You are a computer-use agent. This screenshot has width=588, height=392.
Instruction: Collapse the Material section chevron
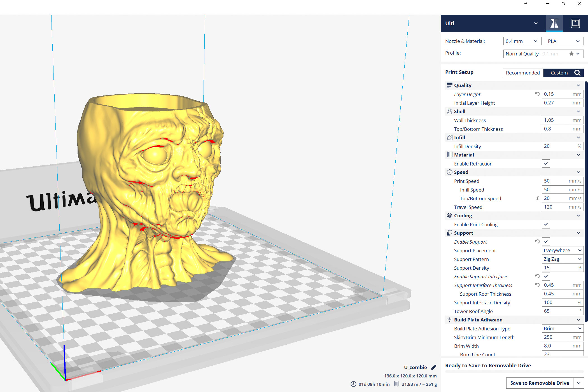tap(578, 155)
